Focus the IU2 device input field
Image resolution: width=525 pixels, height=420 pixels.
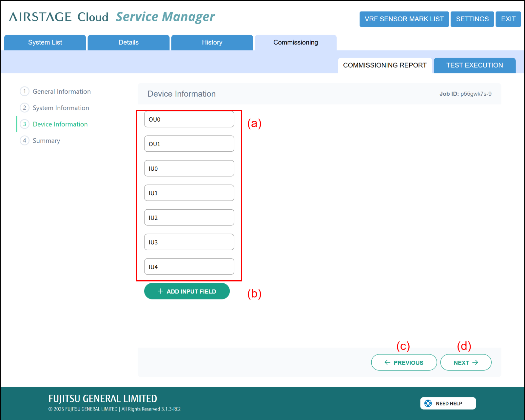pyautogui.click(x=189, y=218)
